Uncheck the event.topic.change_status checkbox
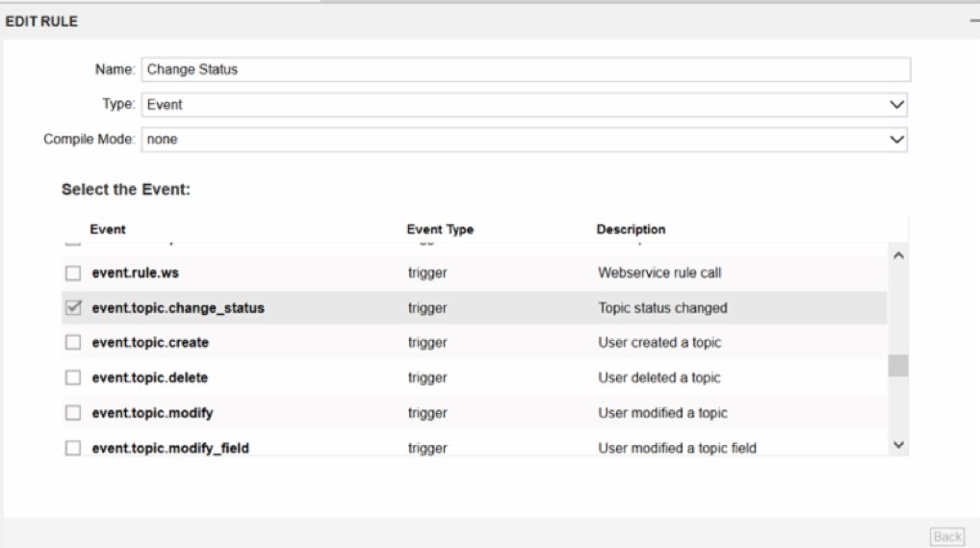The width and height of the screenshot is (980, 548). click(x=72, y=308)
